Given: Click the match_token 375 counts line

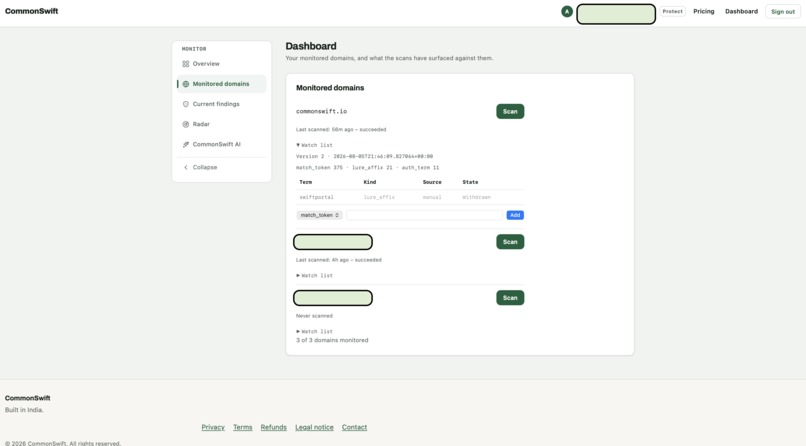Looking at the screenshot, I should (368, 168).
